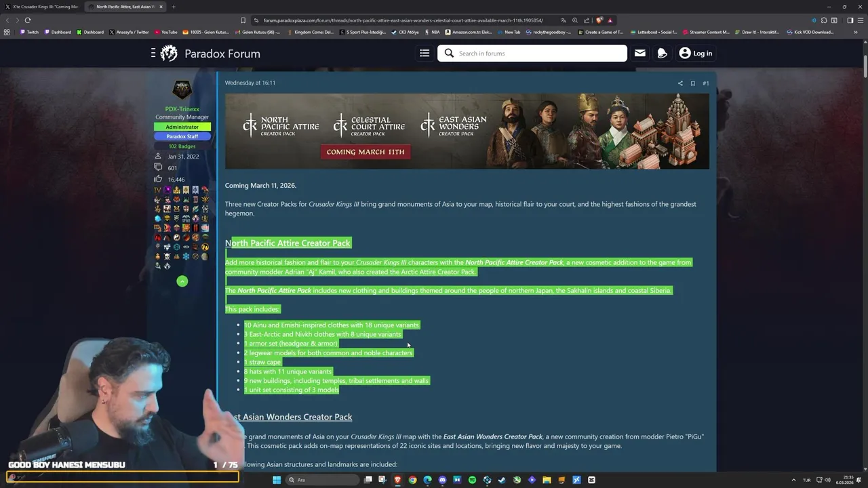
Task: Open the browser apps grid icon
Action: tap(7, 32)
